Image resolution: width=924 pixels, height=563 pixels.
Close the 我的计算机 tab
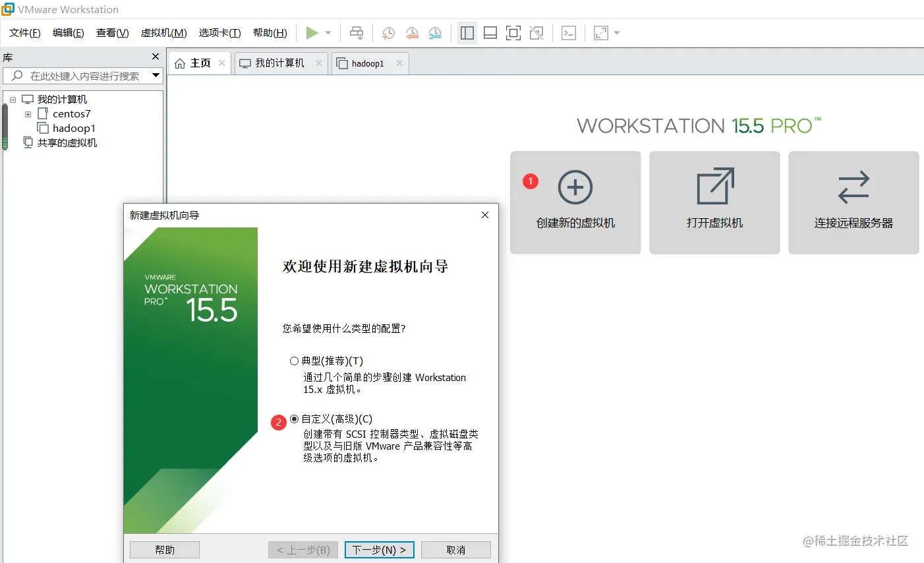(318, 63)
